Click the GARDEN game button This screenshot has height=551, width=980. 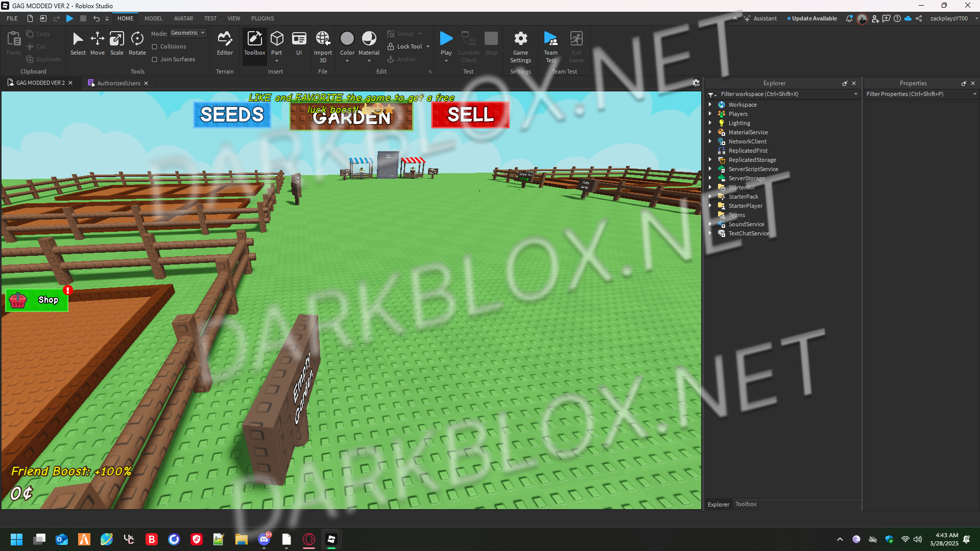pos(351,116)
